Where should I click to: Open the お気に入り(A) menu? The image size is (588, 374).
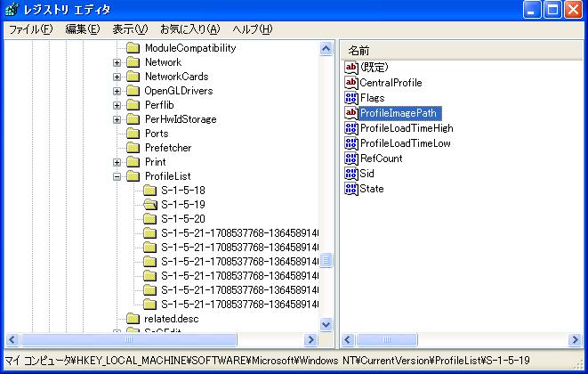click(x=189, y=29)
